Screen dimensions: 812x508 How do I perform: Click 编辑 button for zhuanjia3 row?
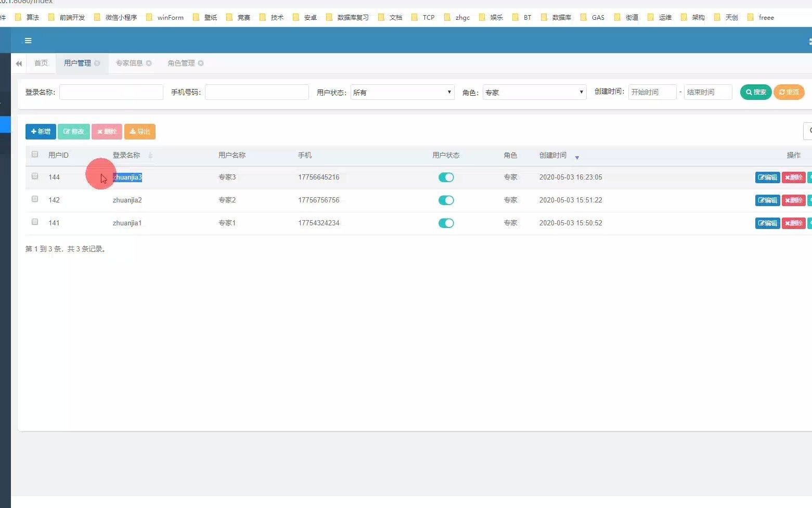click(767, 177)
